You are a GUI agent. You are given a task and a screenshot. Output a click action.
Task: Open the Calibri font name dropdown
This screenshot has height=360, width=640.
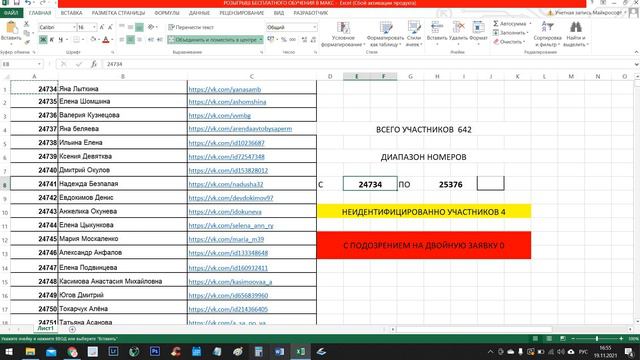[x=74, y=27]
